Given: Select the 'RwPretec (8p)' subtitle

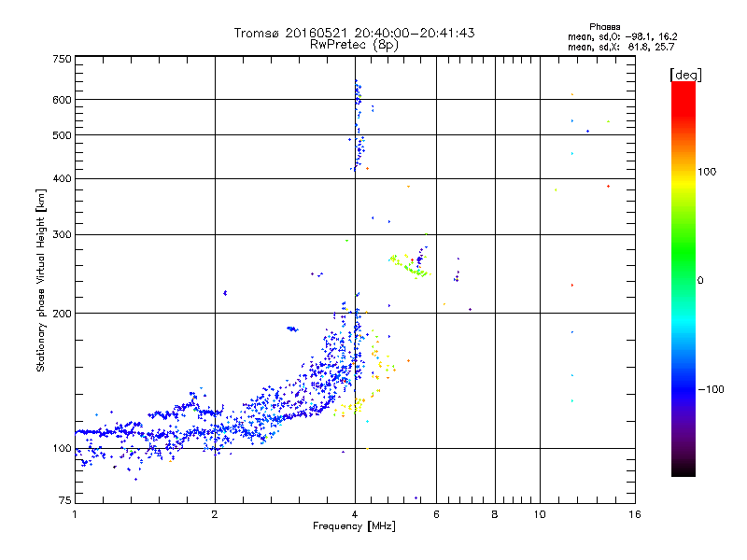Looking at the screenshot, I should coord(354,45).
